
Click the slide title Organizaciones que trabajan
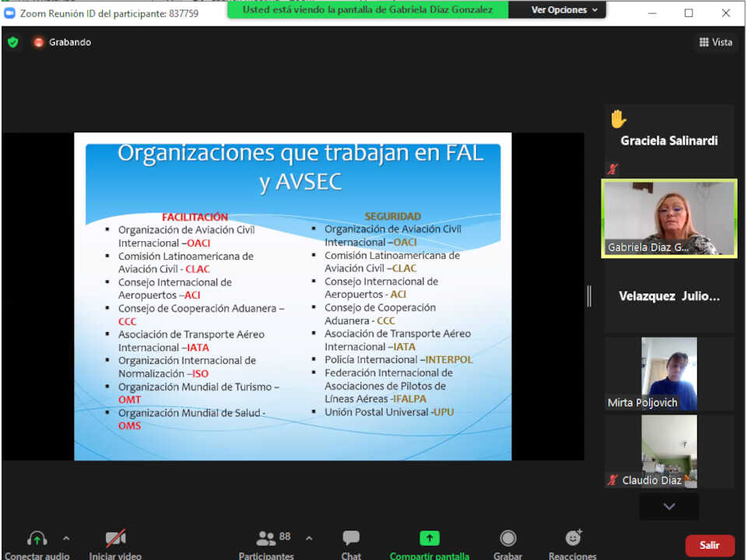point(301,167)
